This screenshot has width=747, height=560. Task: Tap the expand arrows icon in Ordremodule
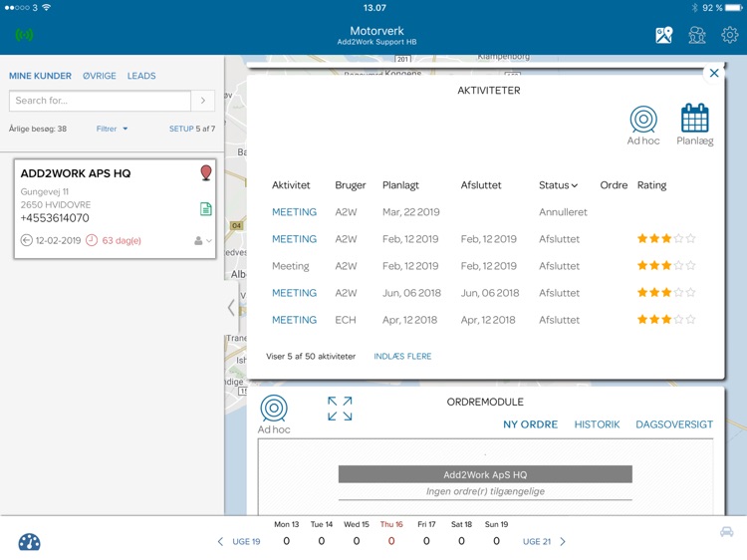(x=340, y=409)
